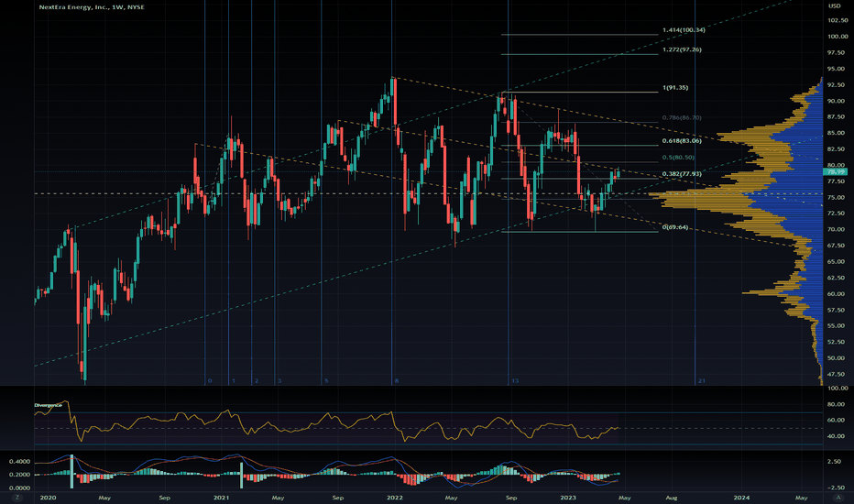This screenshot has width=854, height=504.
Task: Click Fib time zone marker labeled 5
Action: (x=326, y=381)
